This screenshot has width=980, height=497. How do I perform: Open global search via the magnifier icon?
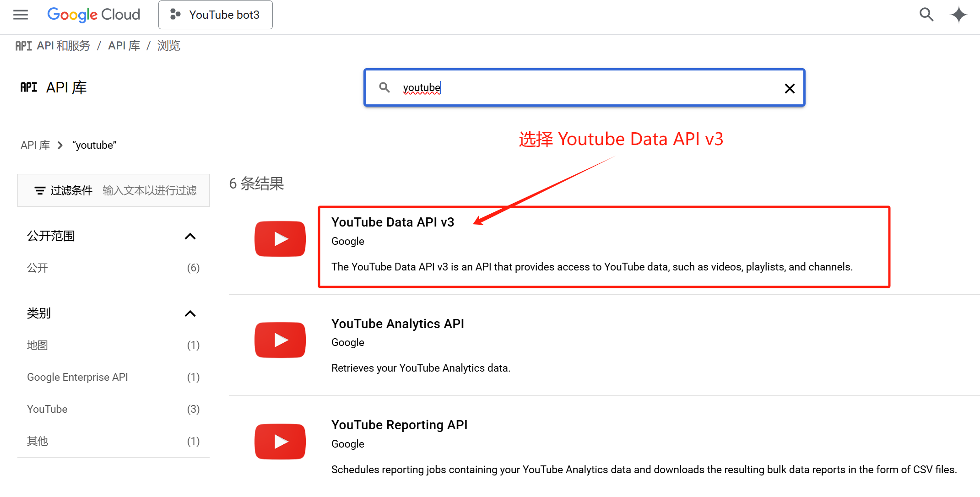point(926,14)
